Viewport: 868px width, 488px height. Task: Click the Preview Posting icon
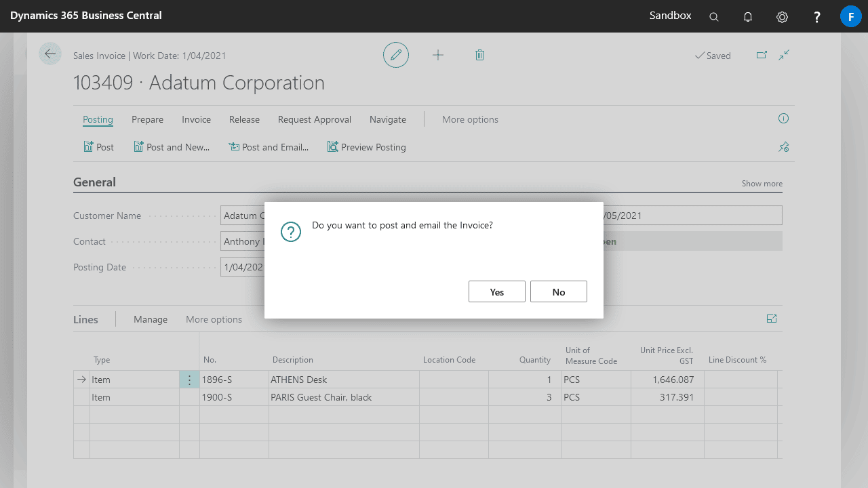click(333, 146)
